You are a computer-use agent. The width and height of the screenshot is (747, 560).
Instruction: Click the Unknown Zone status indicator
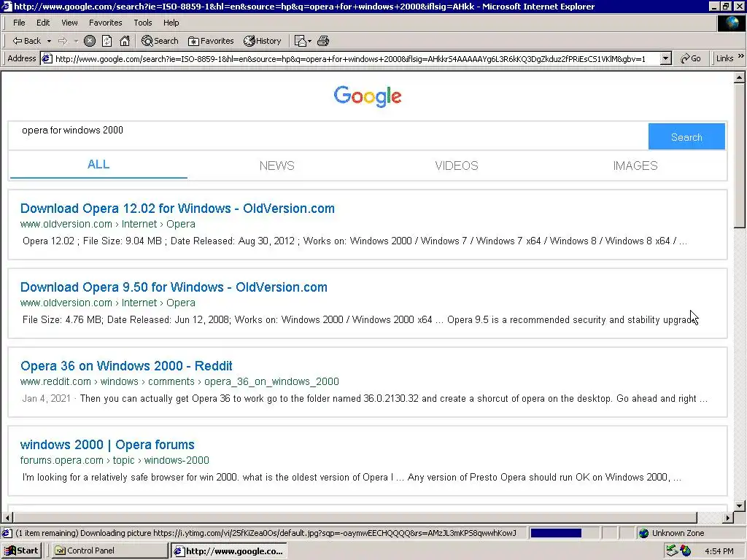(672, 533)
